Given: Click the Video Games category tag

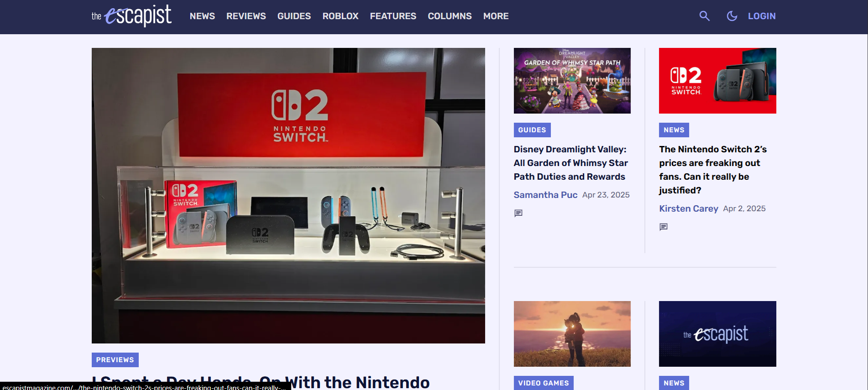Looking at the screenshot, I should (x=543, y=383).
